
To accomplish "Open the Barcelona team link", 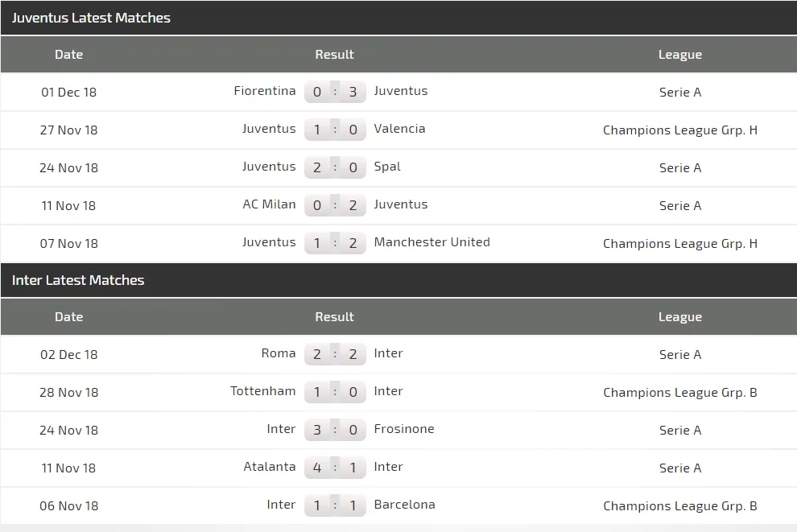I will click(404, 505).
